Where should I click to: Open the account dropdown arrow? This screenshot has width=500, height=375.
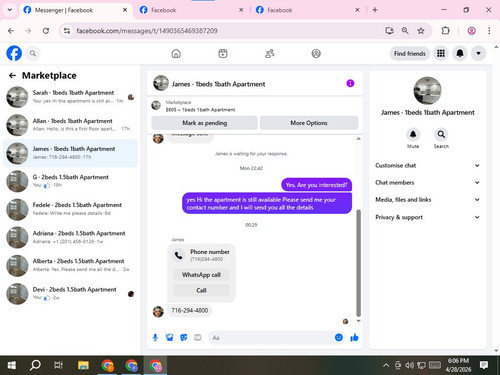click(478, 53)
